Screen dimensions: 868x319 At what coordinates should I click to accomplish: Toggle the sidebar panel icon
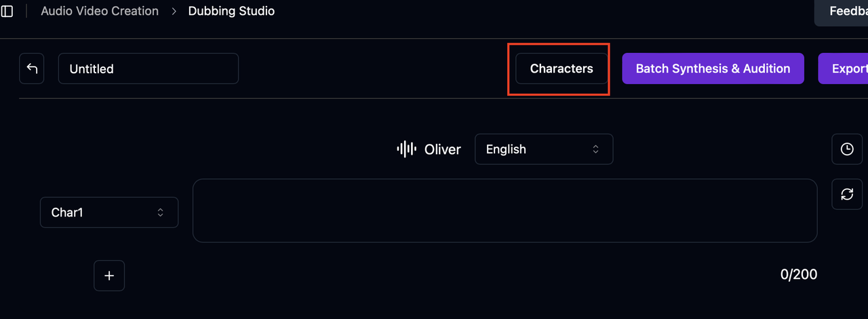[x=7, y=12]
